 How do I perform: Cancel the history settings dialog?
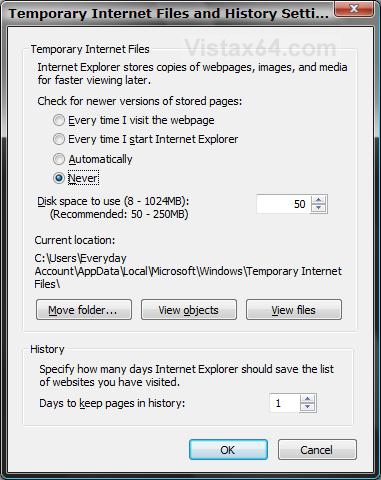(x=317, y=450)
